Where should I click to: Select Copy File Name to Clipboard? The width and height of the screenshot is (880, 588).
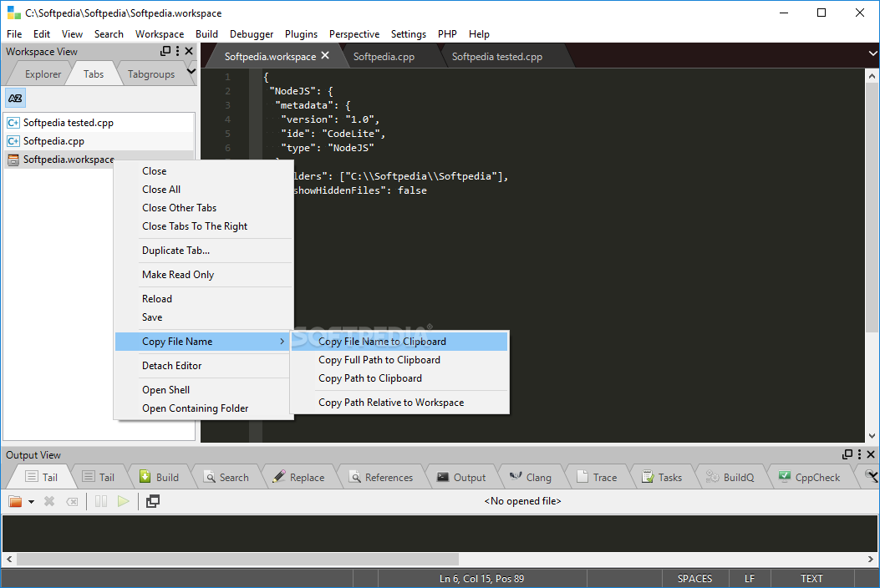(399, 342)
